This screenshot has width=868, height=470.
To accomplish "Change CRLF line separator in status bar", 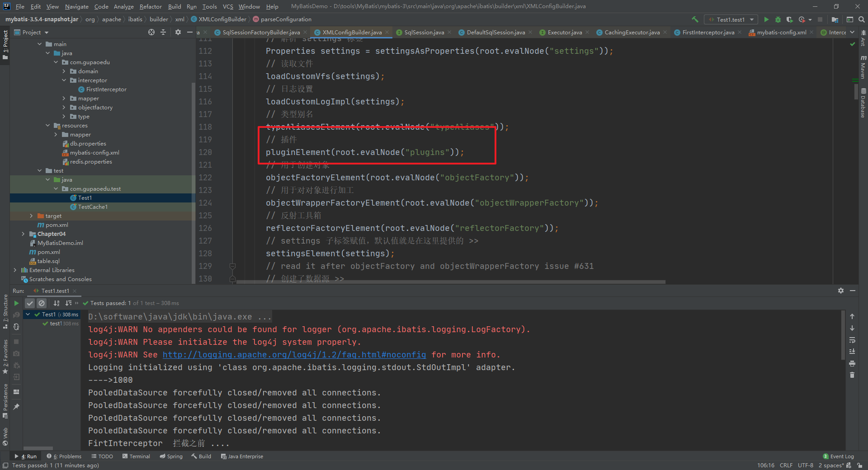I will (786, 465).
